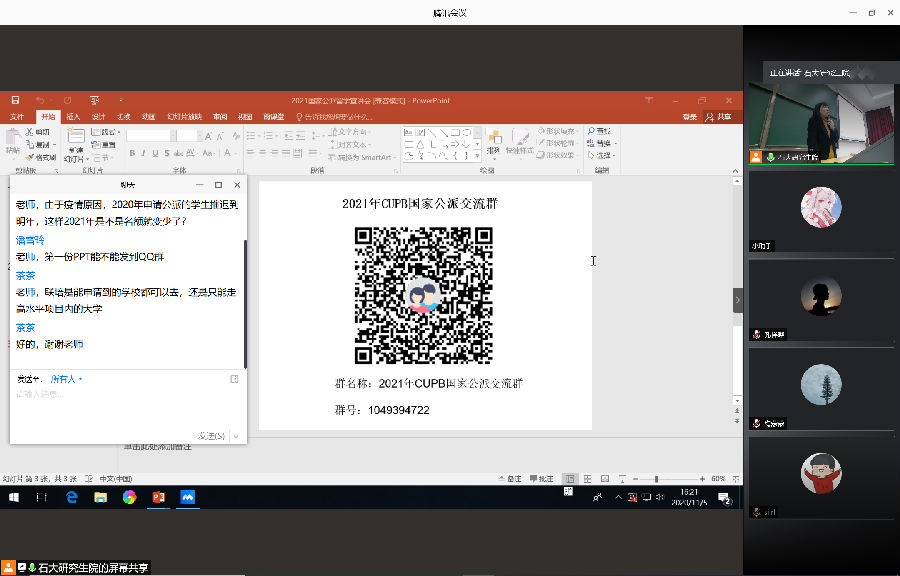Open the File (文件) tab
Viewport: 900px width, 576px height.
pos(17,116)
